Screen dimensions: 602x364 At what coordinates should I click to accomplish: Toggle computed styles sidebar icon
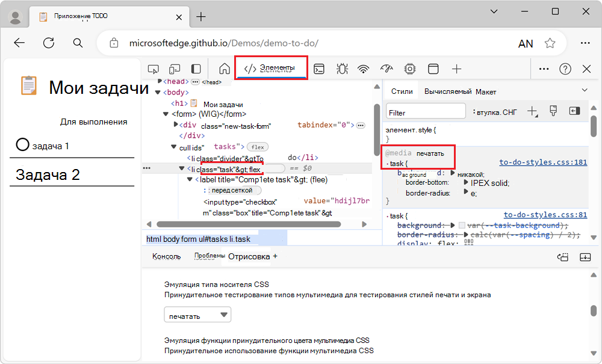[574, 111]
